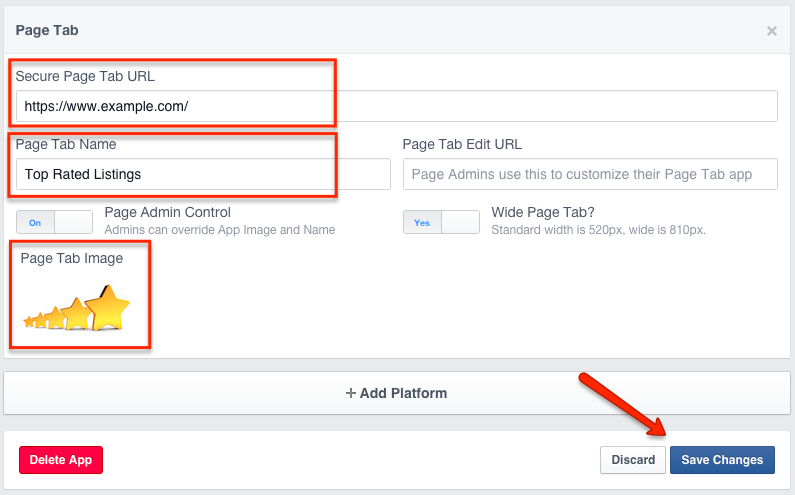Screen dimensions: 795x495
Task: Click the Wide Page Tab? label text
Action: tap(544, 212)
